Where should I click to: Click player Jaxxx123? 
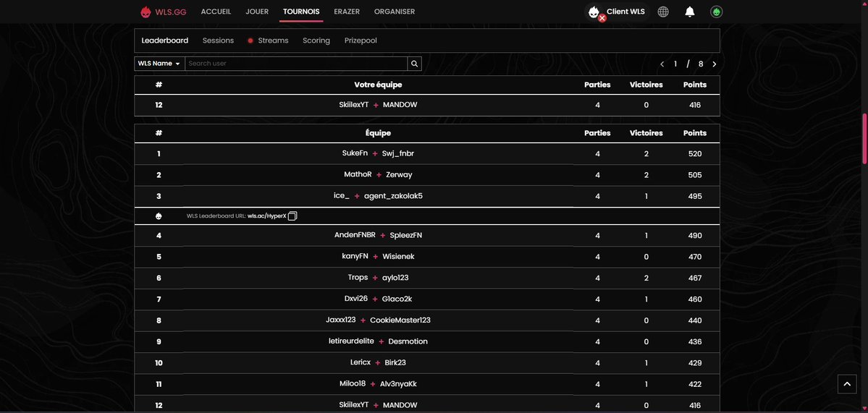click(341, 320)
